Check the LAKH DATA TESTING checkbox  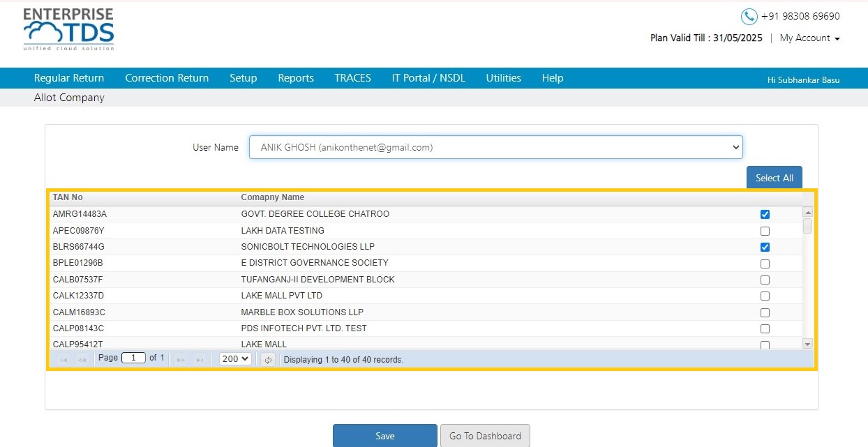click(x=765, y=231)
